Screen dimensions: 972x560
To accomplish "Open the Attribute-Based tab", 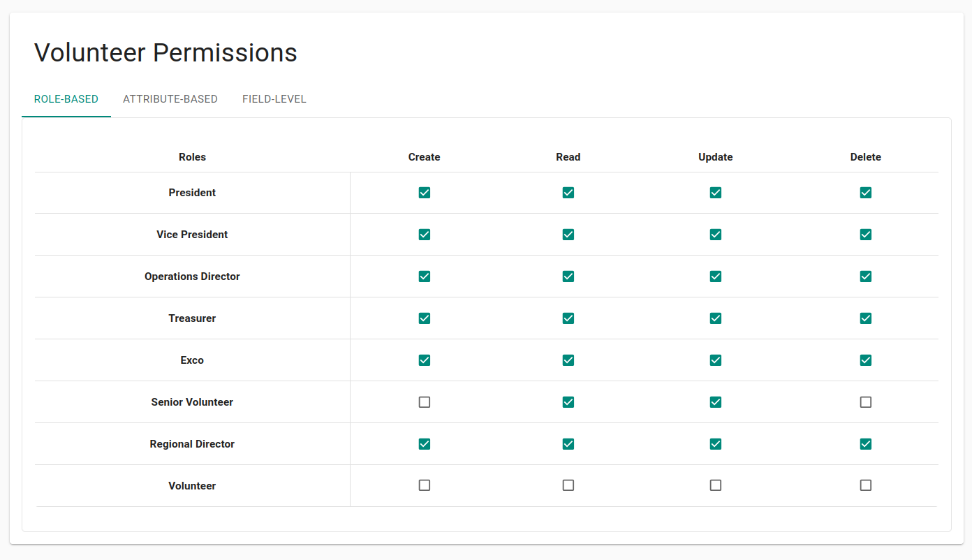I will [x=170, y=99].
